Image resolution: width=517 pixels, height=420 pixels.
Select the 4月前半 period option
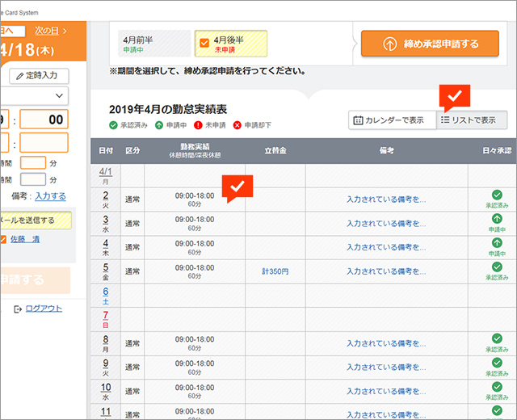153,44
